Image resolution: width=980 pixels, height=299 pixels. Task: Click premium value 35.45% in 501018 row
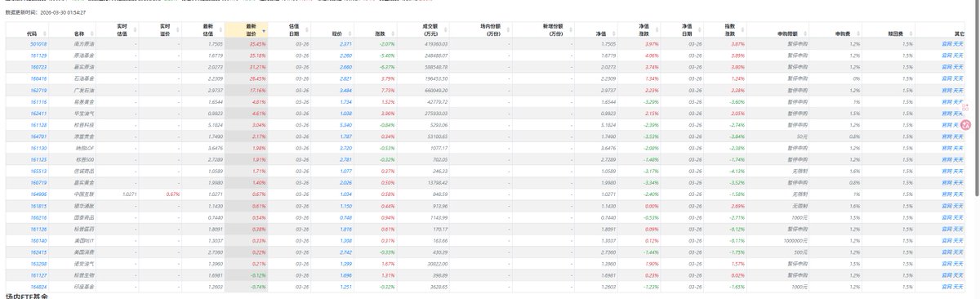click(258, 43)
